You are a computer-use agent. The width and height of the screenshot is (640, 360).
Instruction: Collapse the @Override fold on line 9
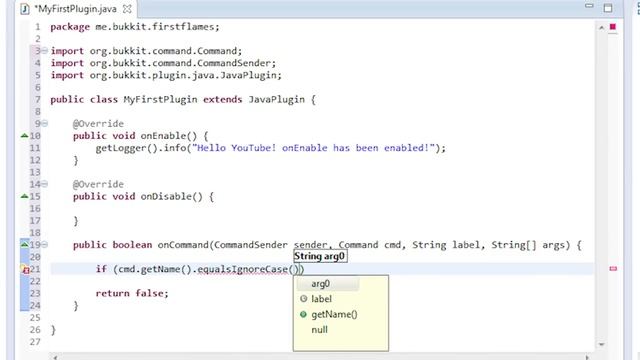click(x=44, y=123)
